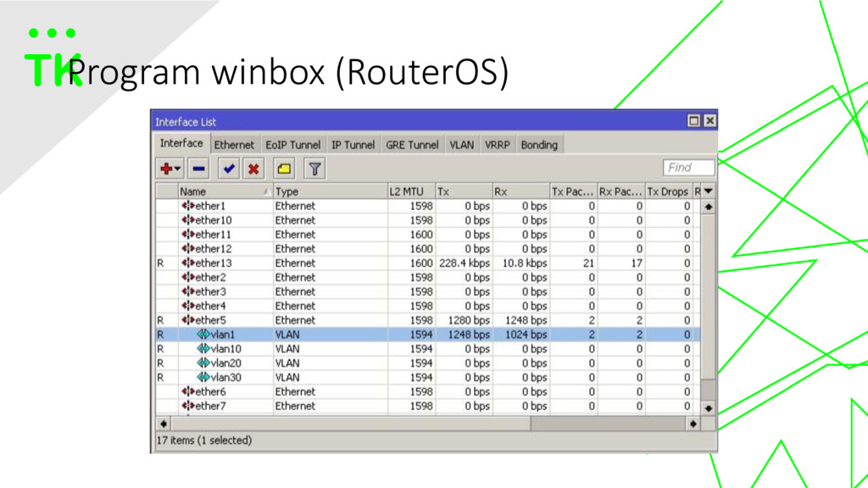
Task: Select the ether11 row name
Action: (x=213, y=235)
